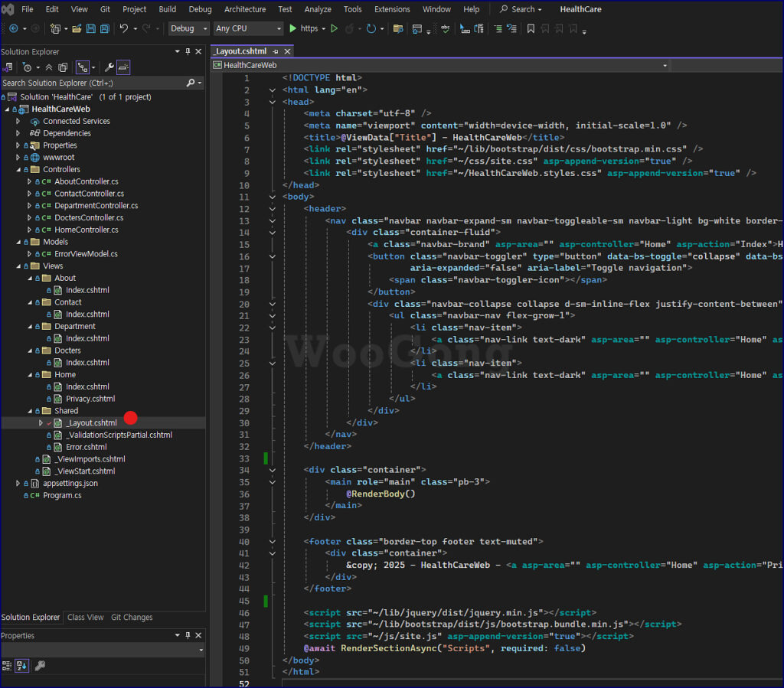Undo the last action via toolbar
The width and height of the screenshot is (784, 688).
tap(123, 28)
